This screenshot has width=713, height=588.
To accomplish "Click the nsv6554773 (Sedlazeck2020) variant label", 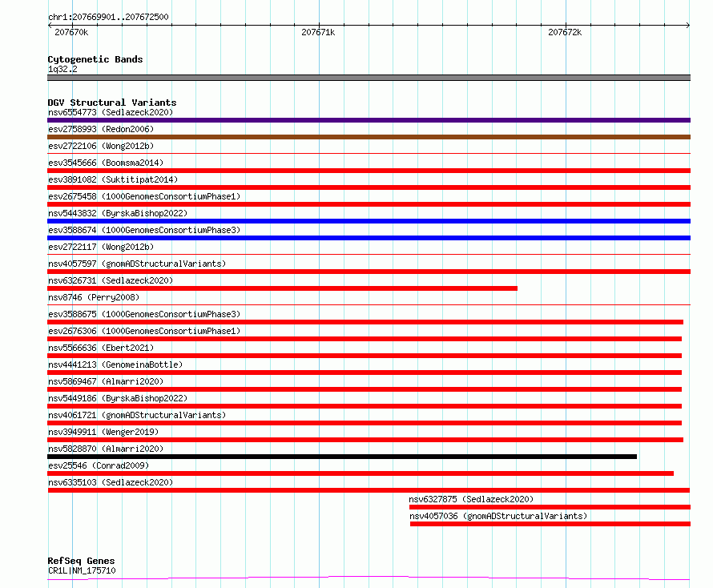I will tap(111, 112).
